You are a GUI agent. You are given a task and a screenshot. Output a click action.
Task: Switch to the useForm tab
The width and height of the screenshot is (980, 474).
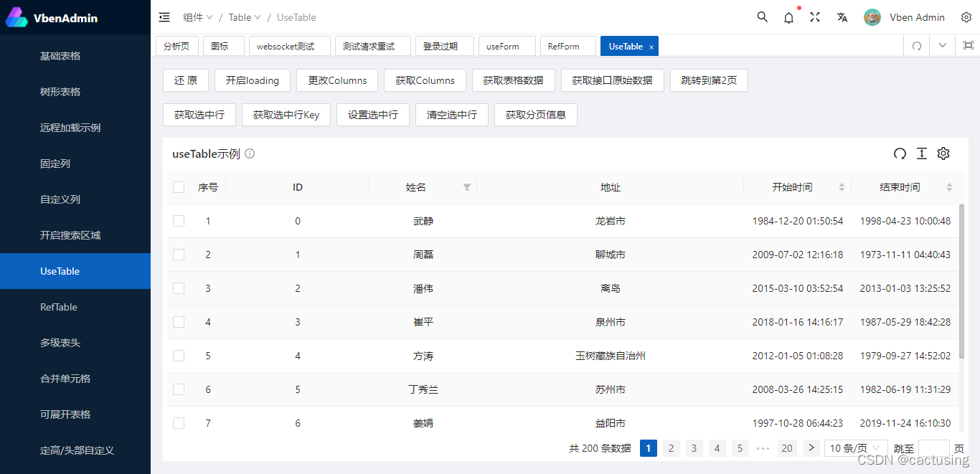[x=507, y=45]
